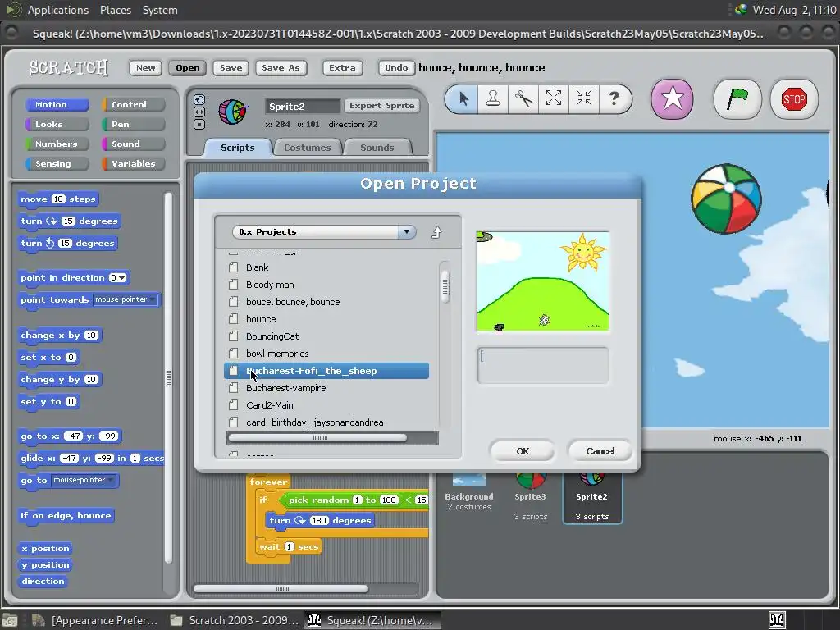Select the arrow pointer tool

click(463, 98)
